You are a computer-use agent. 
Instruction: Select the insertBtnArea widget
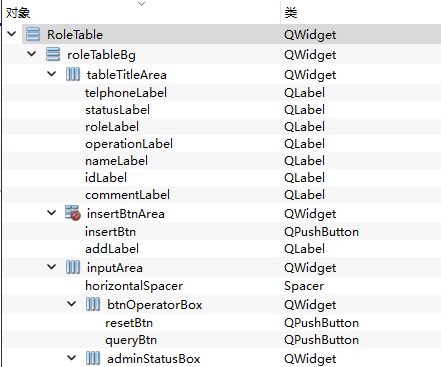pos(126,214)
